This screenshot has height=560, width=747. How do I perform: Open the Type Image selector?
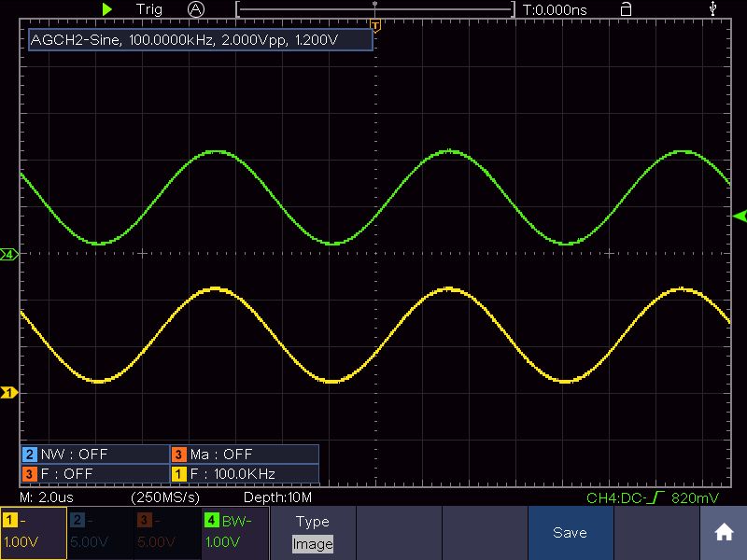click(313, 533)
